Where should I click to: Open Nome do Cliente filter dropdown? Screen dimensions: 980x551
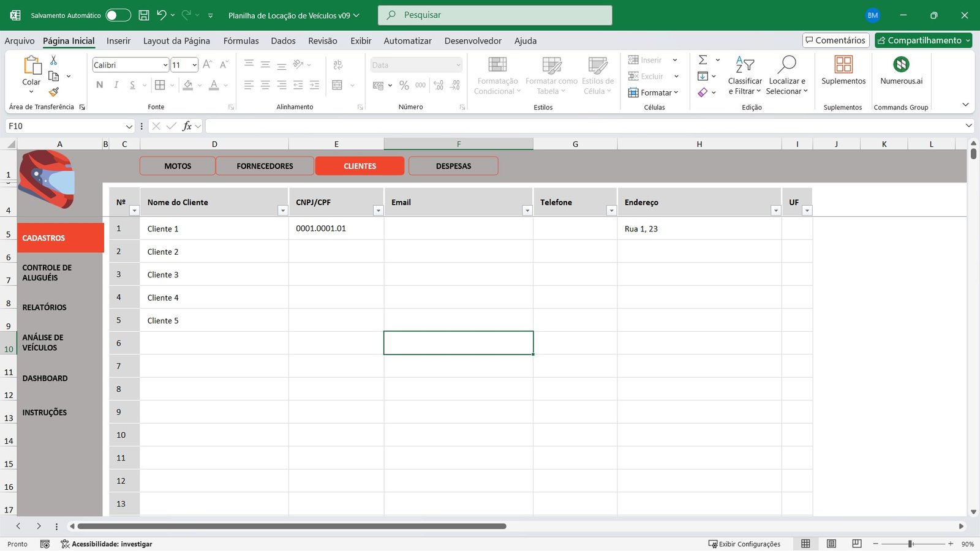click(282, 211)
